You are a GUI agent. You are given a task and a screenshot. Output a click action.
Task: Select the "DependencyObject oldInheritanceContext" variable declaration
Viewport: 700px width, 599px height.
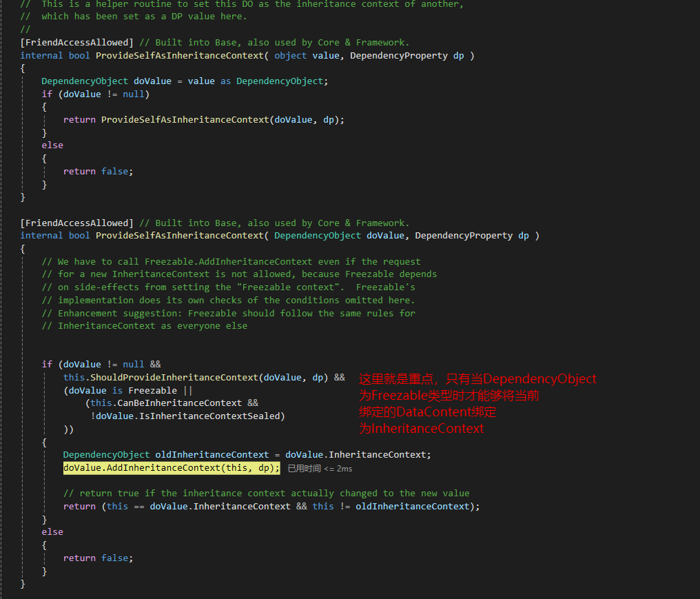[x=166, y=455]
